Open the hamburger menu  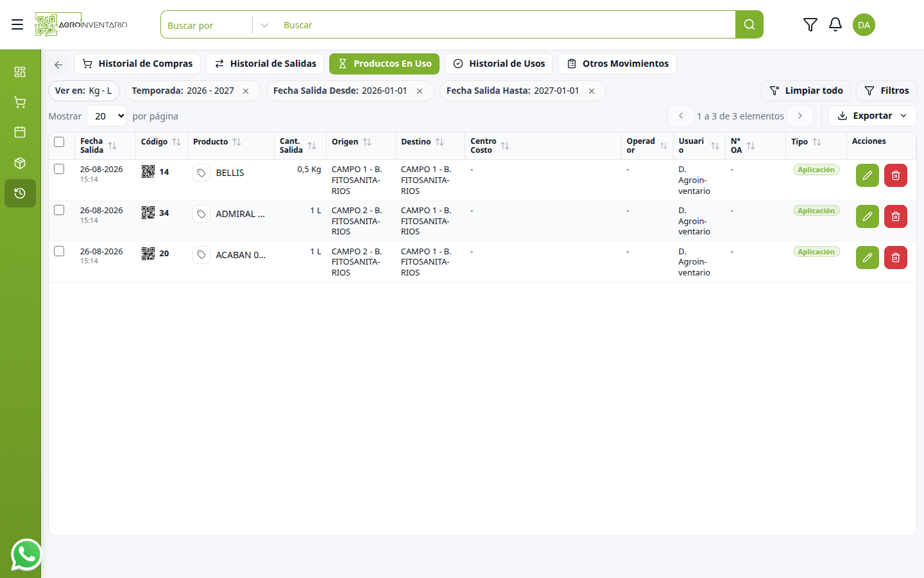(x=17, y=24)
